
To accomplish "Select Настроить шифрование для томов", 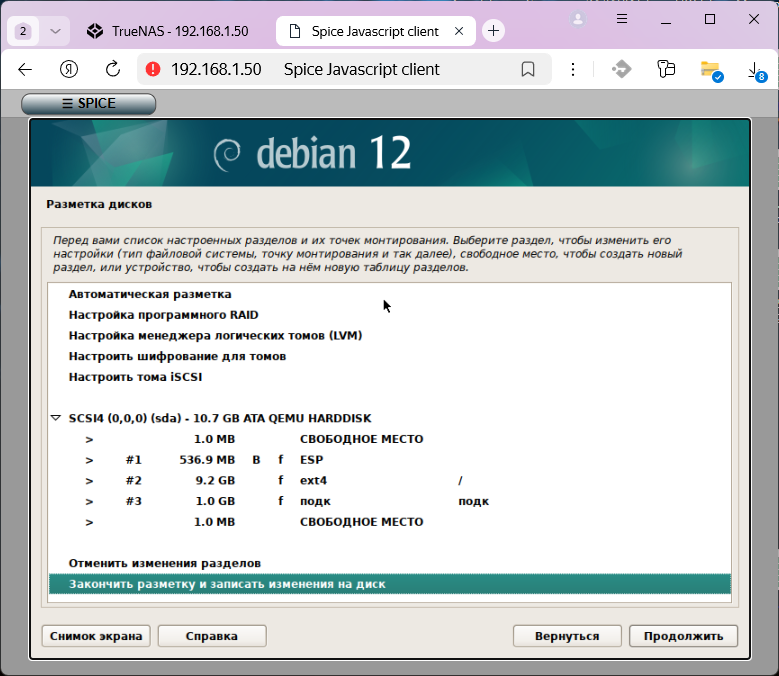I will 390,356.
